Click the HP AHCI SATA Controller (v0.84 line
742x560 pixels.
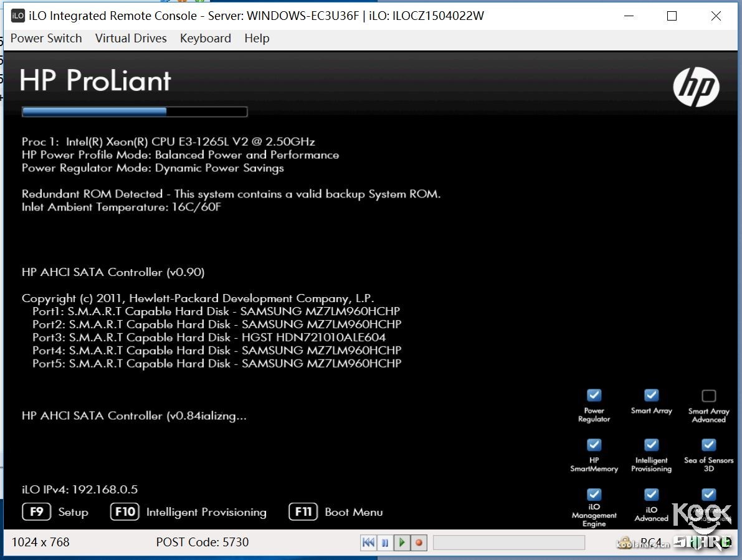[134, 415]
